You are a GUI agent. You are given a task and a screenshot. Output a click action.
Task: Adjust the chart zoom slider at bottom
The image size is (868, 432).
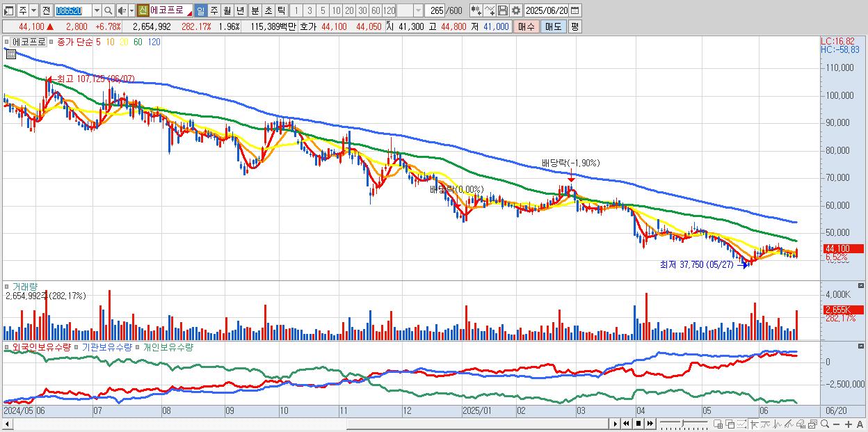[684, 423]
